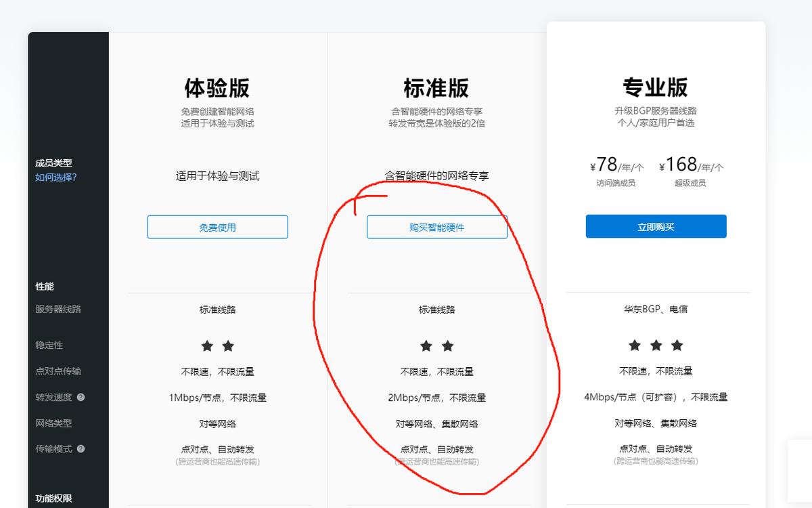Open the 转发速度 help question-mark icon

(x=81, y=398)
